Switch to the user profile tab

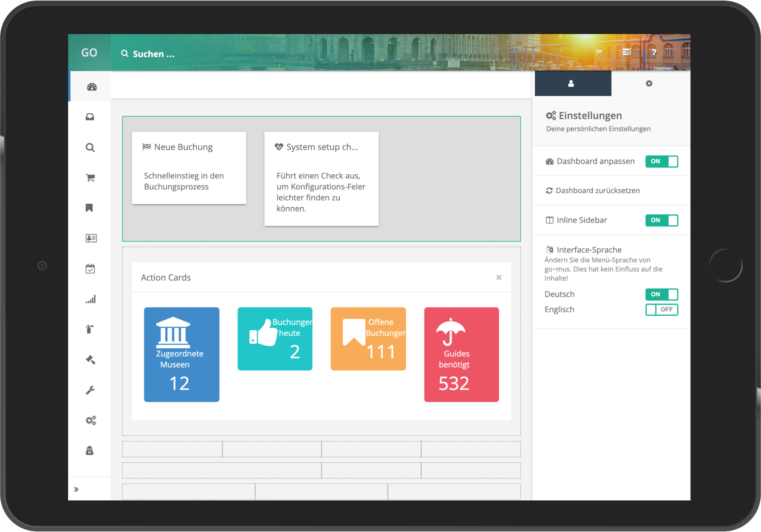573,84
